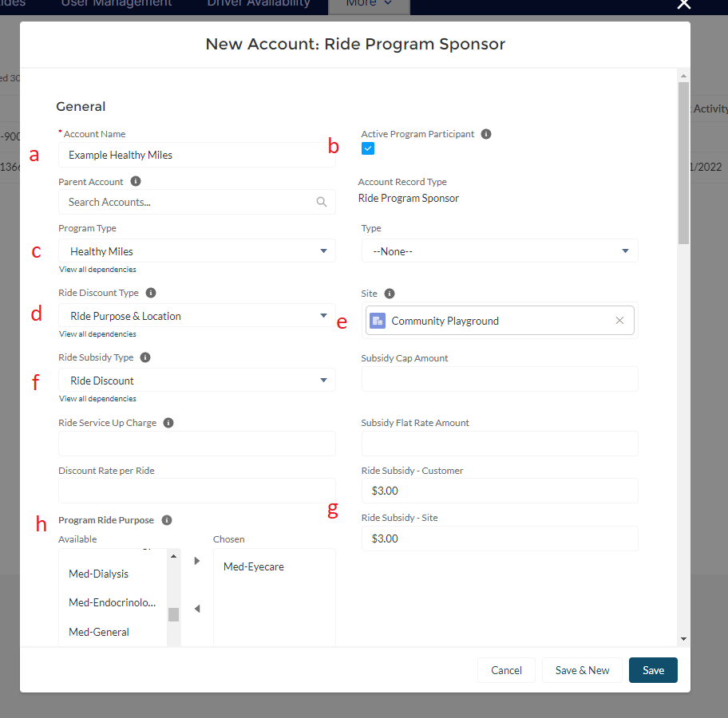
Task: Open the Type dropdown showing --None--
Action: (500, 251)
